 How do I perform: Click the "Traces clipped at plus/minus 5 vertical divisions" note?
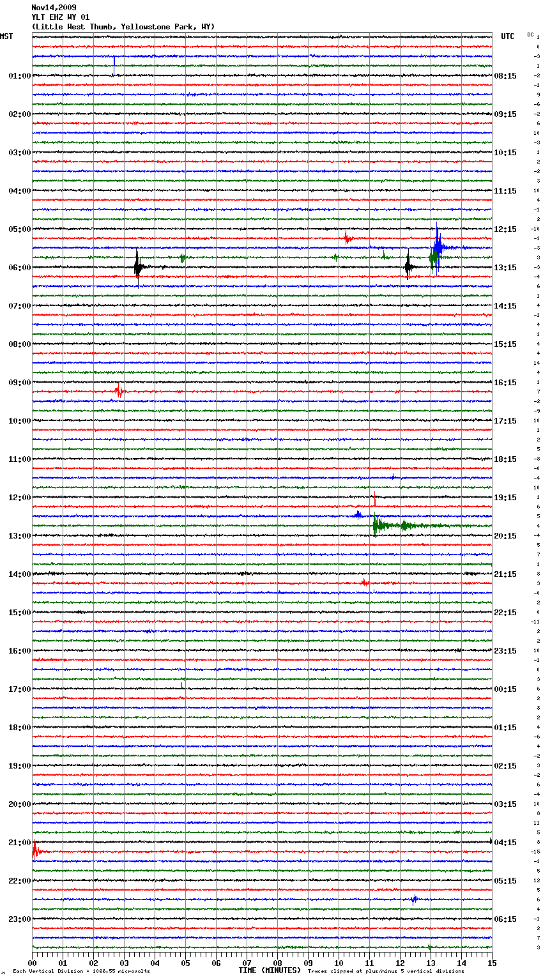click(386, 972)
